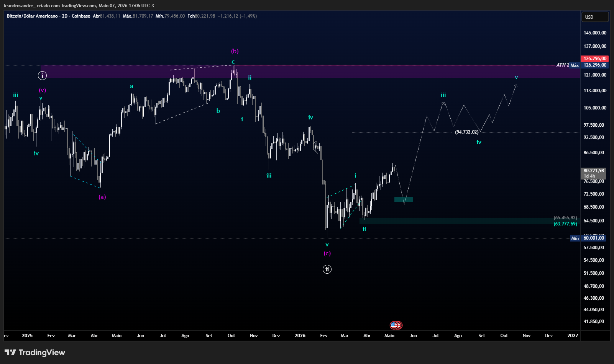Click the magenta (v) wave label
Screen dimensions: 614x364
pos(42,90)
